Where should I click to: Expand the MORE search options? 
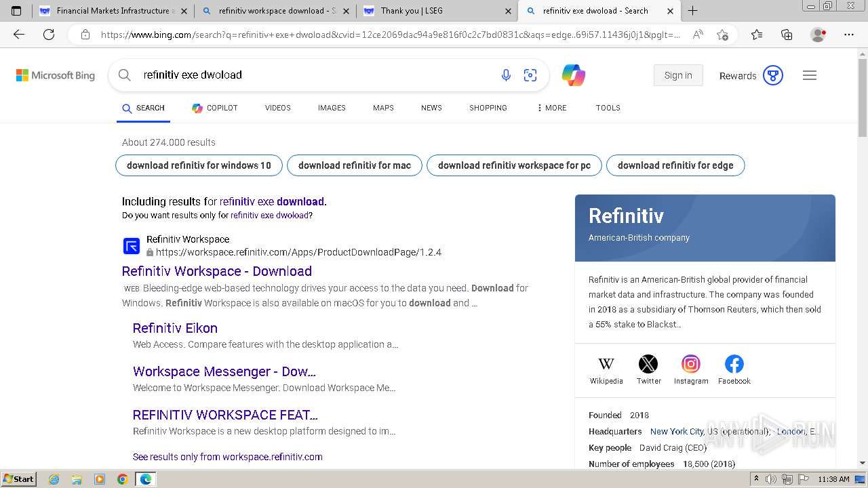click(552, 108)
